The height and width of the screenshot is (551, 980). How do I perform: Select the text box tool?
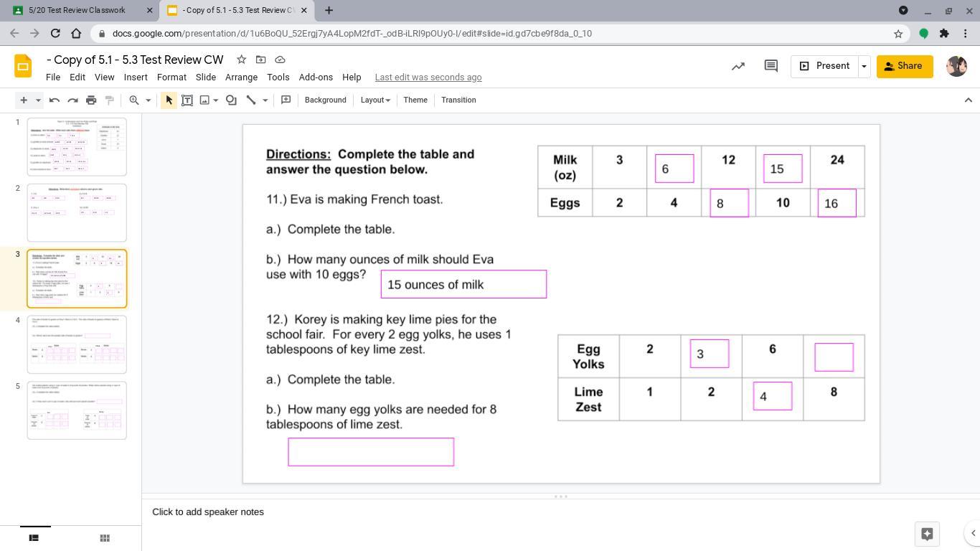187,100
